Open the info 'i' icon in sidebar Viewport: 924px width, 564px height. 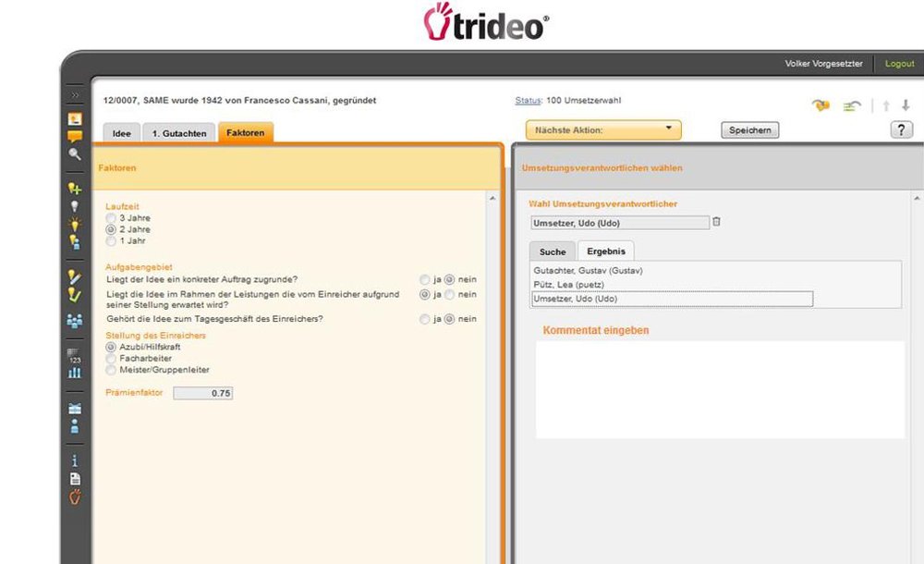coord(75,460)
